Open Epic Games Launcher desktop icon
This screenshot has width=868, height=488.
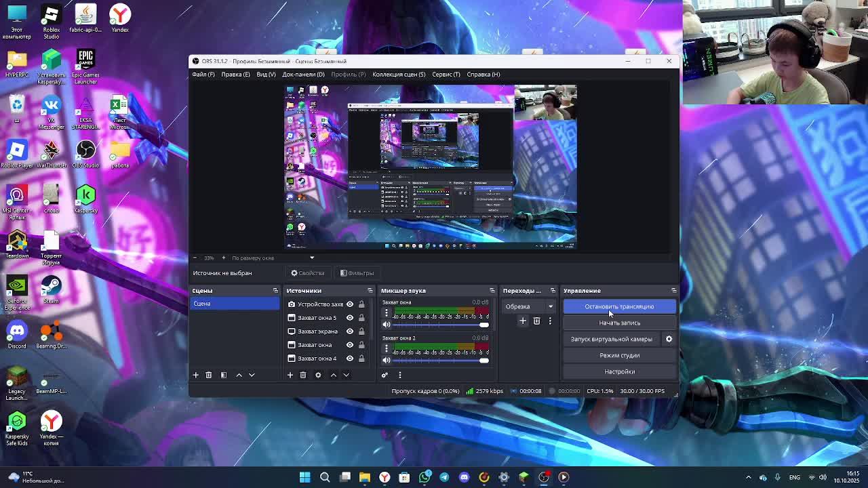(85, 67)
